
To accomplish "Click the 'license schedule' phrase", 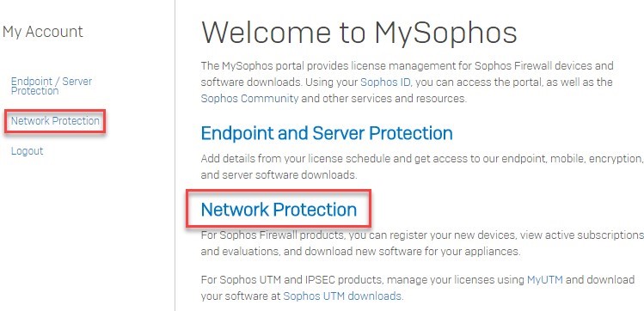I will point(350,158).
